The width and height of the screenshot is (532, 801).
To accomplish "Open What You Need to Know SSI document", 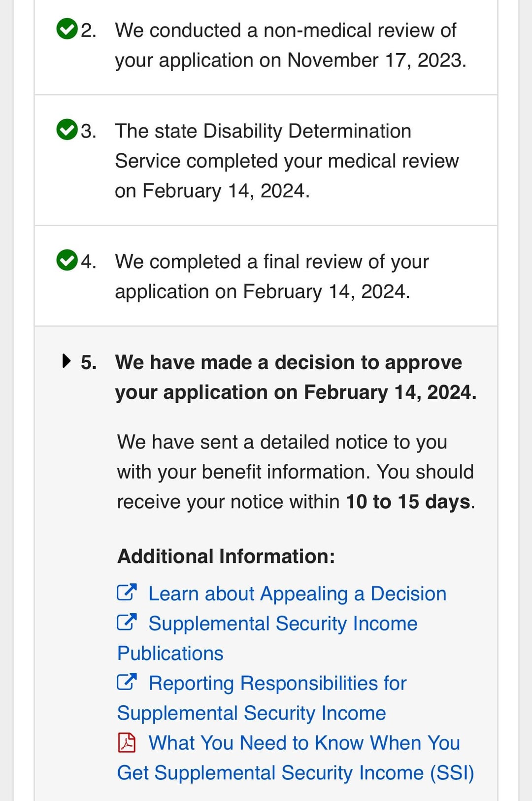I will [x=304, y=743].
